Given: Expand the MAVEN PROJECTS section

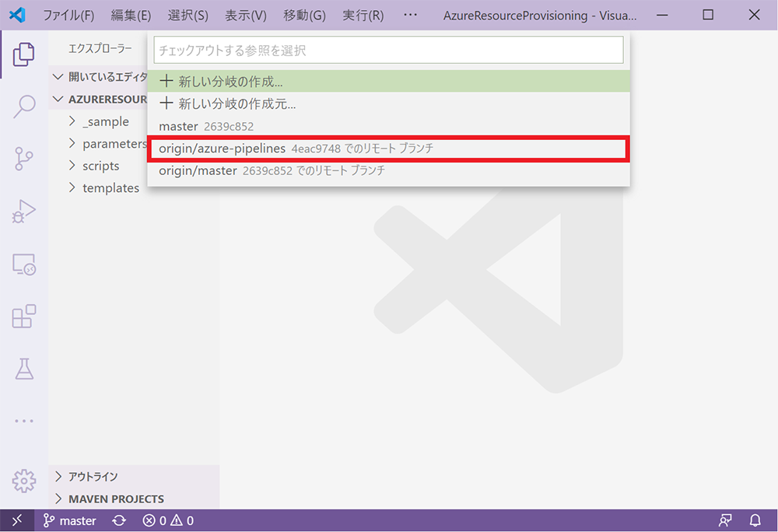Looking at the screenshot, I should coord(134,499).
